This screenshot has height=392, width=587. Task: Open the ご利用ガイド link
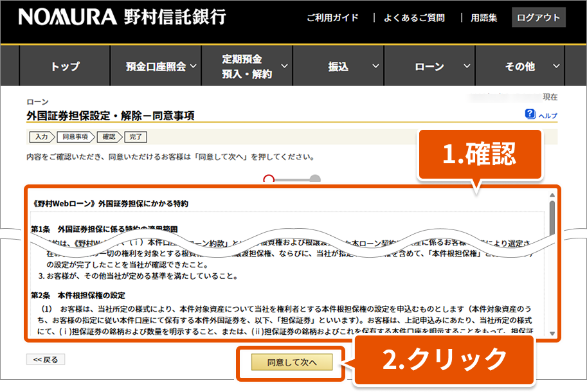[332, 18]
